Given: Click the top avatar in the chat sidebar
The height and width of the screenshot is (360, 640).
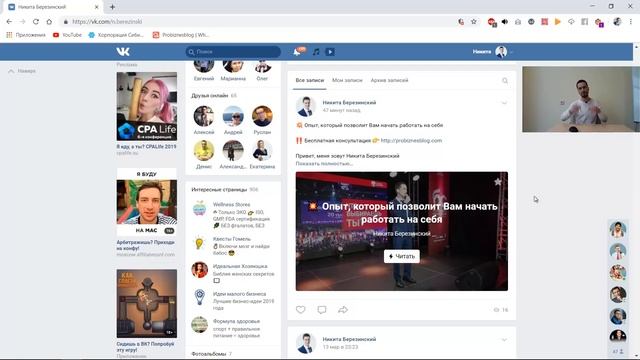Looking at the screenshot, I should [618, 229].
